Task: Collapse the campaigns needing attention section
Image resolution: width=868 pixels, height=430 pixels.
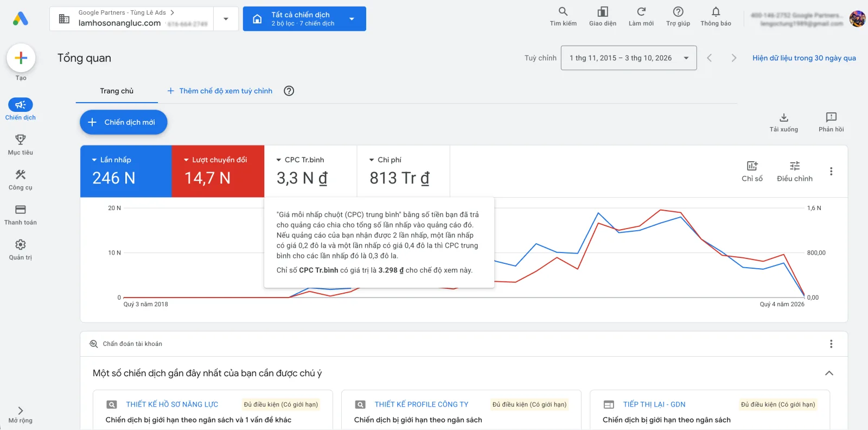Action: [829, 373]
